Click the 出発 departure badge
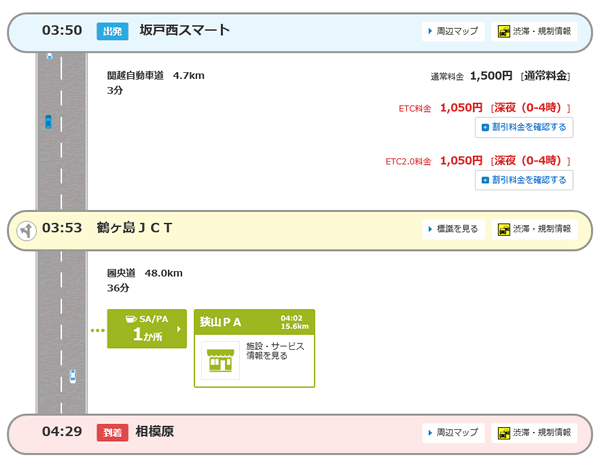 tap(113, 32)
